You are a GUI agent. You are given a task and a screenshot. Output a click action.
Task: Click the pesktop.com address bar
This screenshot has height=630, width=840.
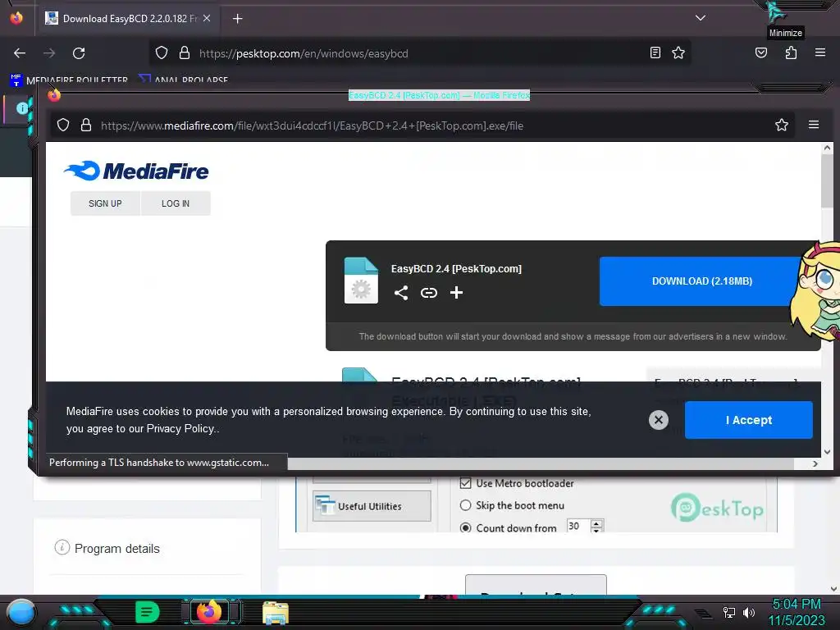[x=421, y=53]
